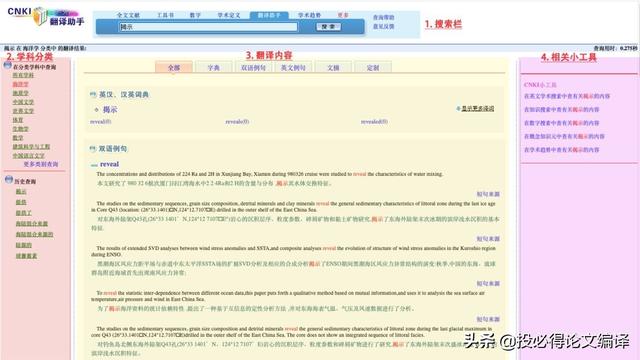The width and height of the screenshot is (640, 360).
Task: Open the 学术定义 navigation item
Action: pos(229,15)
